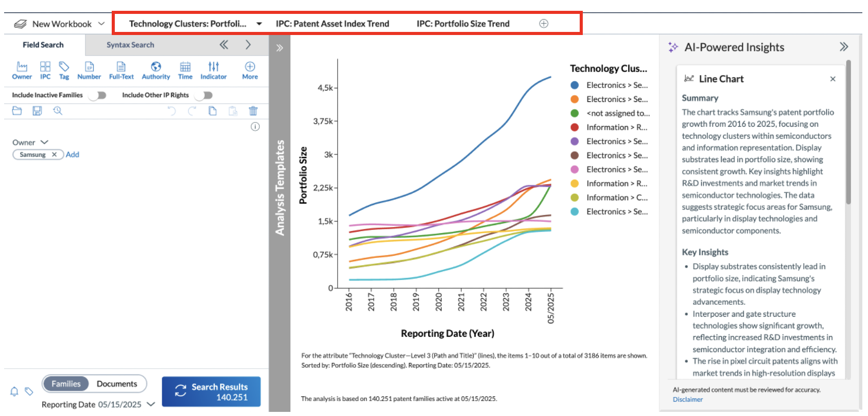
Task: Click the magnifier search-history icon
Action: point(58,111)
